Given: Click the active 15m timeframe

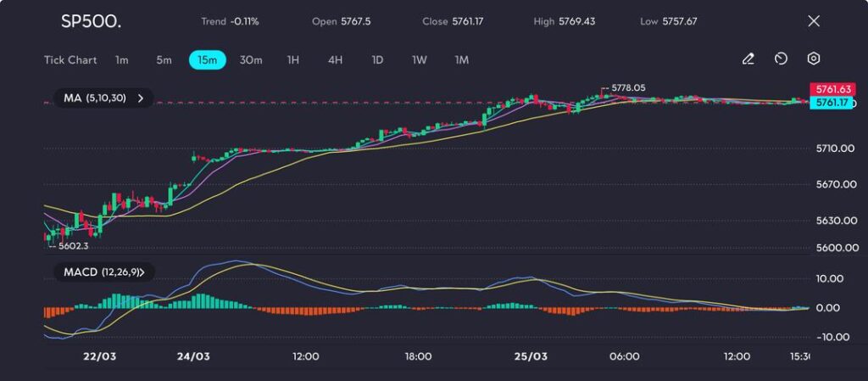Looking at the screenshot, I should coord(207,60).
